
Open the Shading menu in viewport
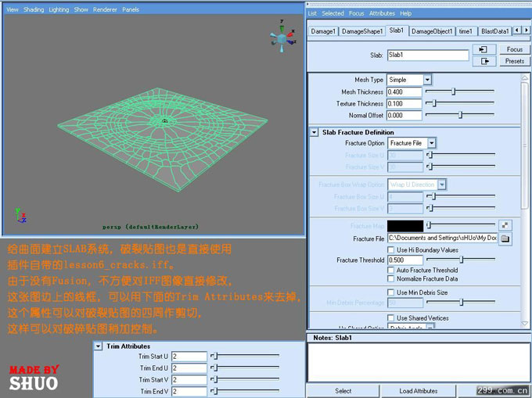(x=34, y=10)
